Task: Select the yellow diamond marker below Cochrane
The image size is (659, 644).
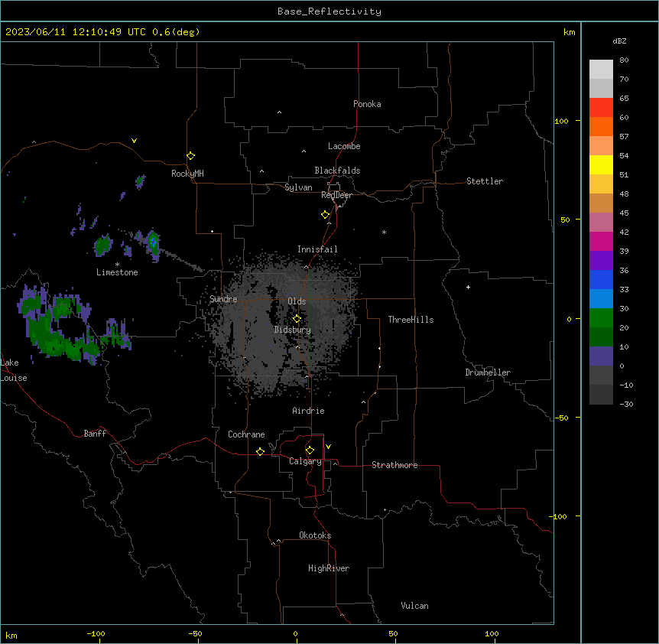Action: [260, 451]
